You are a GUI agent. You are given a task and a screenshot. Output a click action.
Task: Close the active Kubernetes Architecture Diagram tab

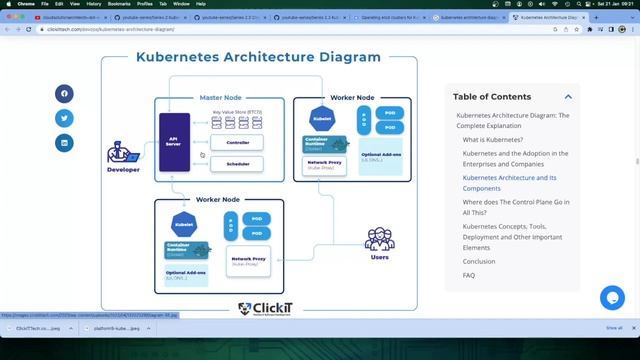[x=583, y=18]
